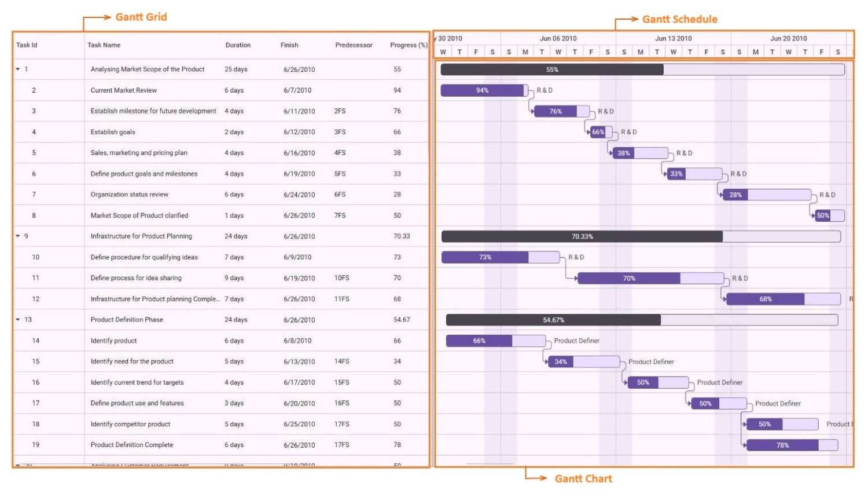The width and height of the screenshot is (868, 501).
Task: Collapse task 9 Infrastructure for Product Planning
Action: tap(18, 236)
